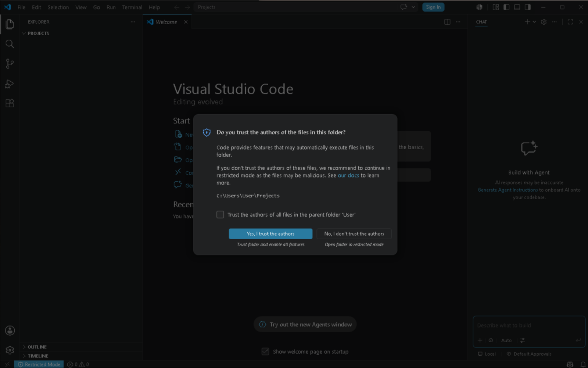Open the File menu
Screen dimensions: 588x368
tap(22, 7)
